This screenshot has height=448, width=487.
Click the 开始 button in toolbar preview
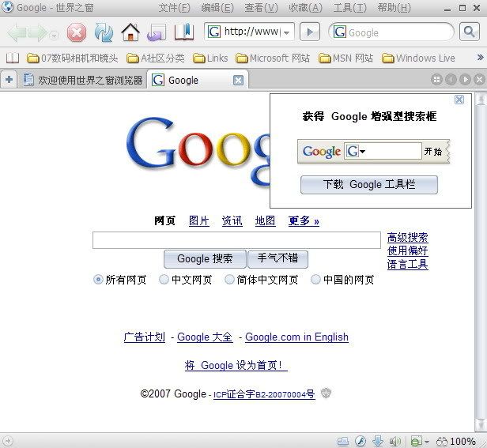pyautogui.click(x=433, y=151)
